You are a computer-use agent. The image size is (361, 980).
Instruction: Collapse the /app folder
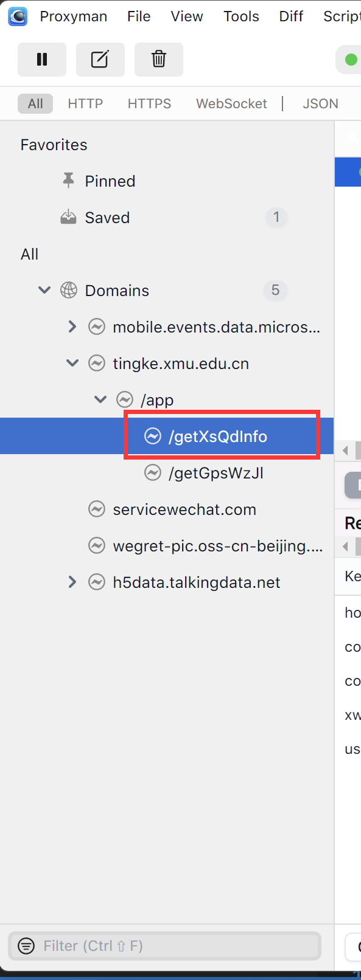(x=100, y=399)
